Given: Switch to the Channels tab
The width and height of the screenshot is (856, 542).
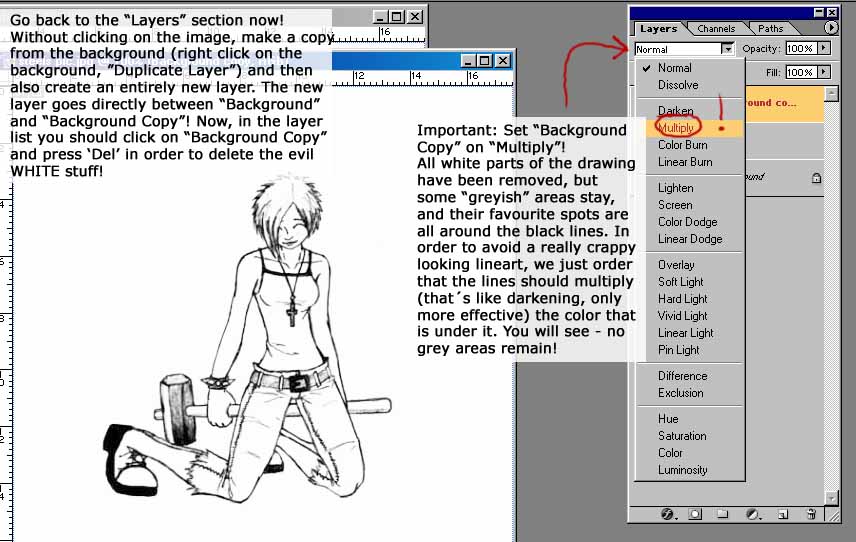Looking at the screenshot, I should pyautogui.click(x=716, y=28).
